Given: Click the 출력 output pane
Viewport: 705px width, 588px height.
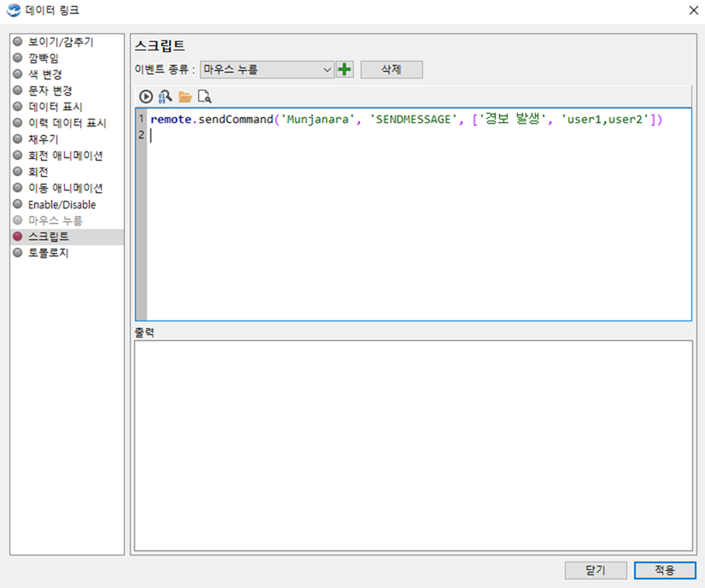Looking at the screenshot, I should click(x=413, y=444).
